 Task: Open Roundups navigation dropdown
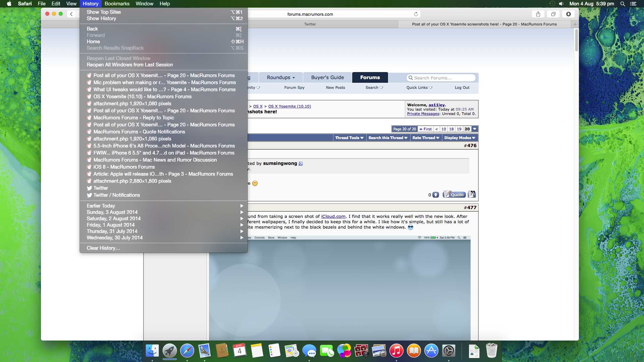click(x=281, y=77)
